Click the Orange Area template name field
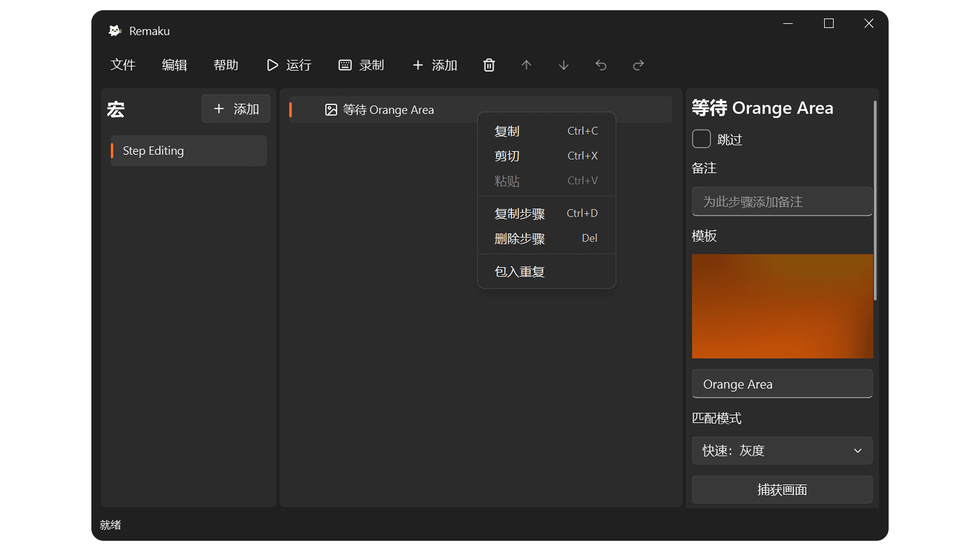Screen dimensions: 980x551 pyautogui.click(x=782, y=384)
